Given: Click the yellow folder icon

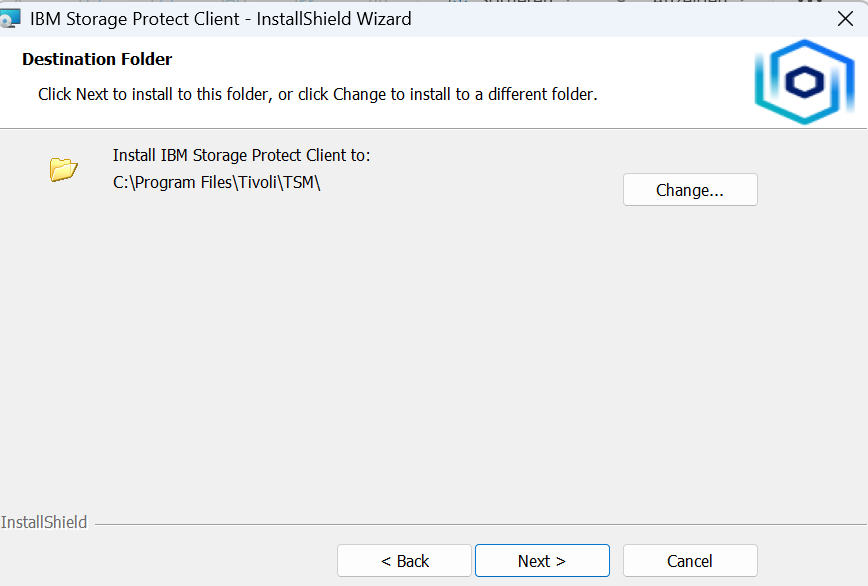Looking at the screenshot, I should tap(63, 169).
